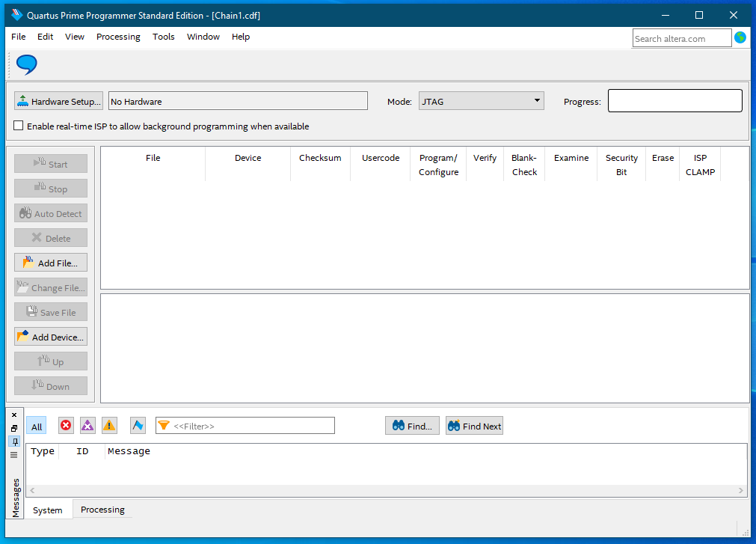
Task: Click the globe web search icon
Action: point(740,37)
